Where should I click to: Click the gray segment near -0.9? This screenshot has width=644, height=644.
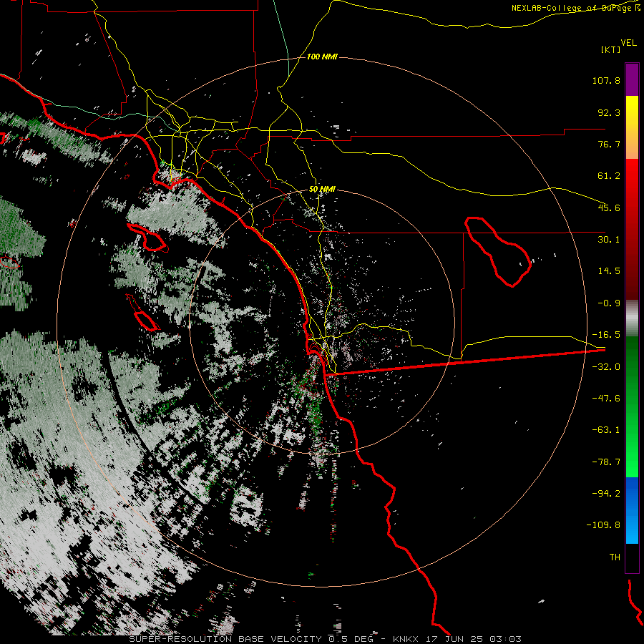tap(632, 318)
